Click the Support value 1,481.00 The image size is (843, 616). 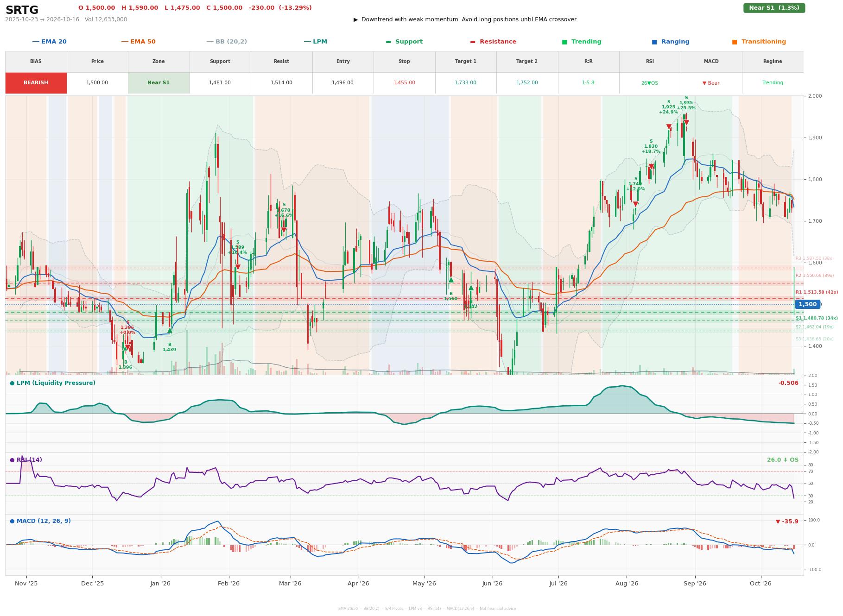pos(220,83)
